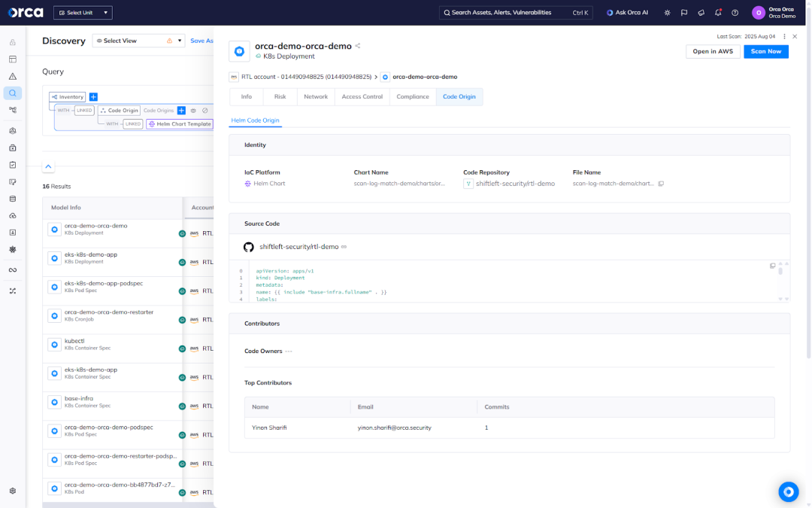Open the lock icon in left sidebar

pyautogui.click(x=13, y=42)
